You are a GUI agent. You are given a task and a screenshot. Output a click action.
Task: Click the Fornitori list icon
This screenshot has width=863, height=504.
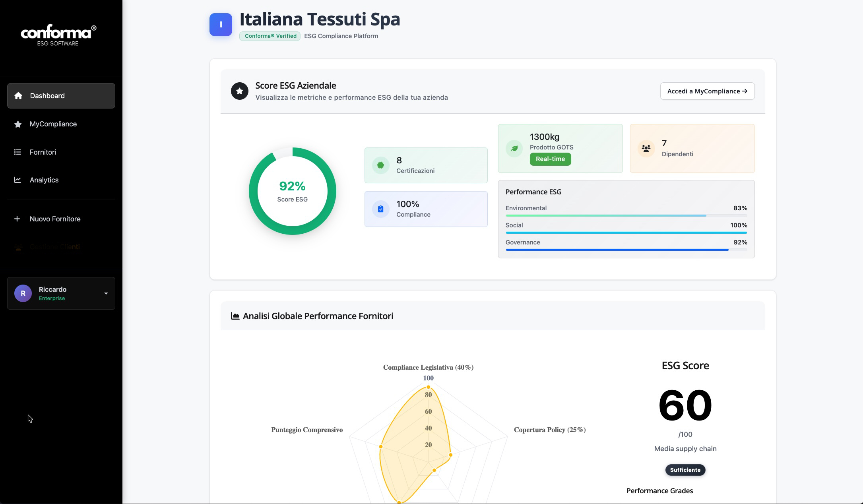(x=17, y=152)
